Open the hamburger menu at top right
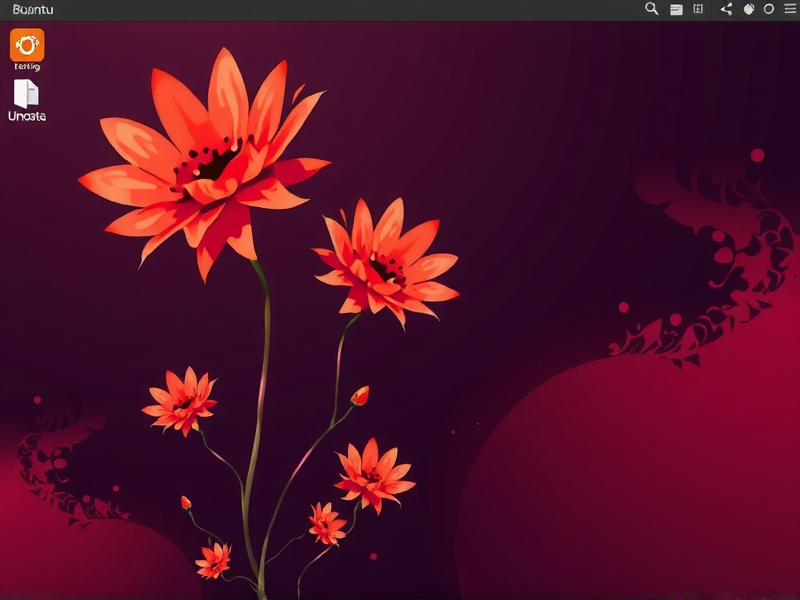The image size is (800, 600). (x=790, y=9)
